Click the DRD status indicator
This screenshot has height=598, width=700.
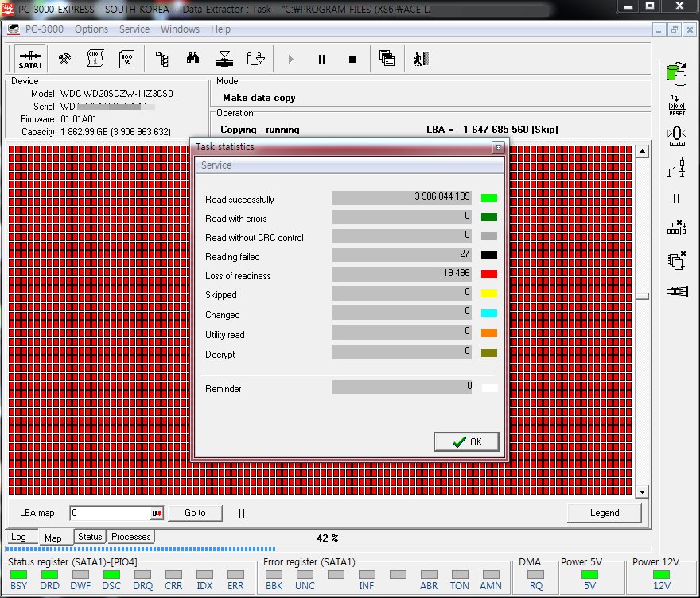(49, 574)
